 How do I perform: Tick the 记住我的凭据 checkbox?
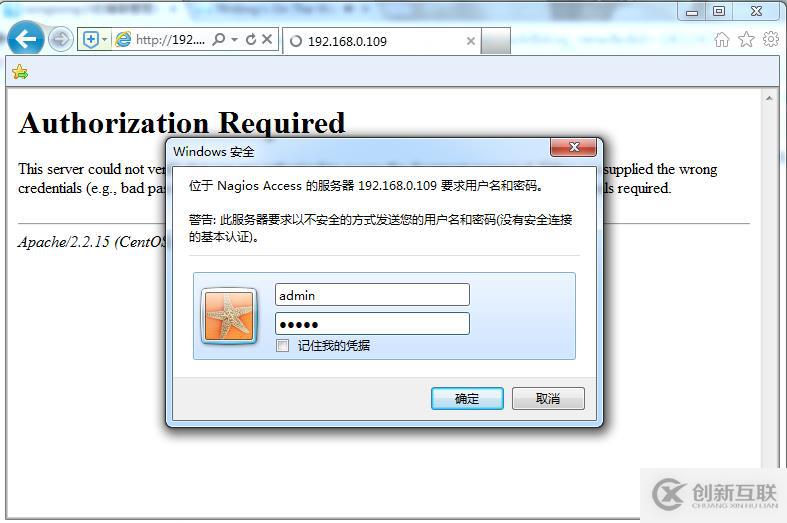(x=283, y=346)
